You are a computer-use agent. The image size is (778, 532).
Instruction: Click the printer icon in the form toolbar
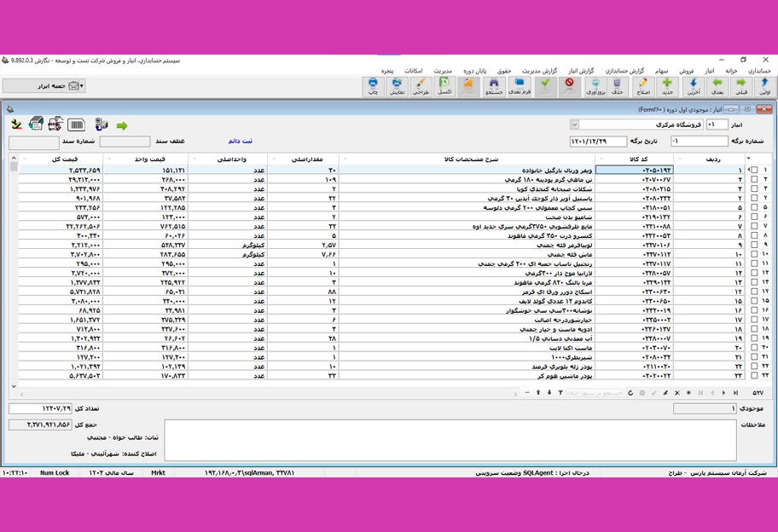(x=36, y=124)
